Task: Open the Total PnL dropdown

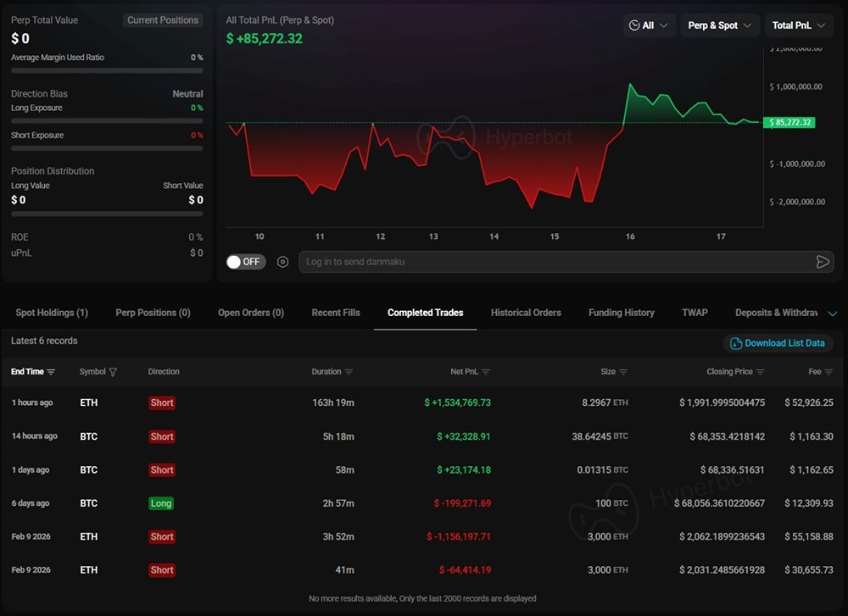Action: tap(798, 25)
